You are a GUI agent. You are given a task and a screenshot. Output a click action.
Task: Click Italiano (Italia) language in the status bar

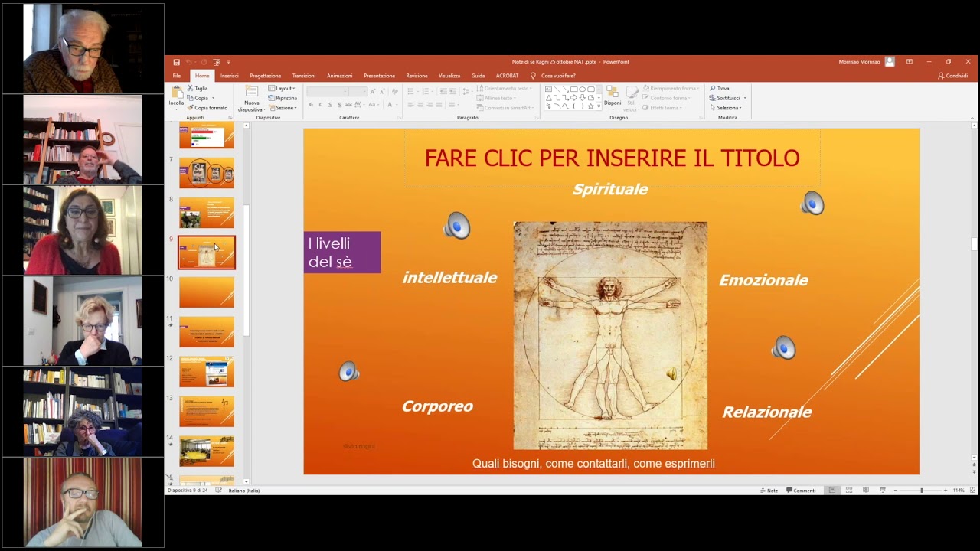(243, 490)
